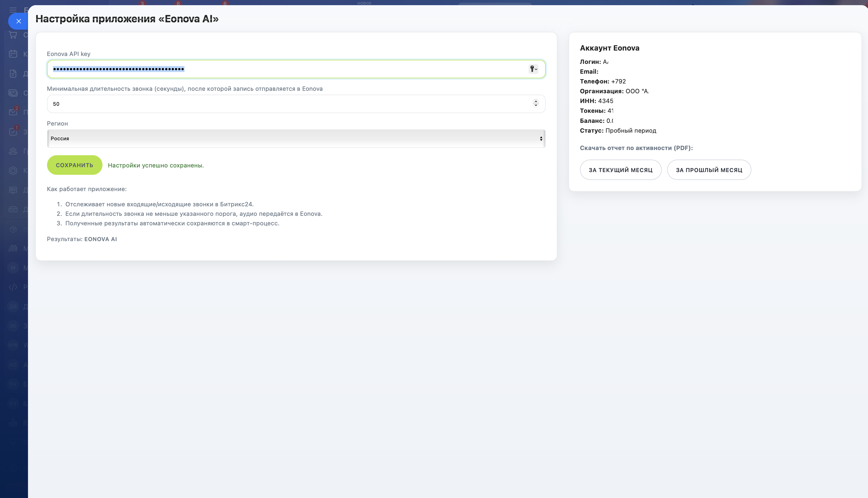This screenshot has height=498, width=868.
Task: Download report ЗА ТЕКУЩИЙ МЕСЯЦ
Action: [x=620, y=170]
